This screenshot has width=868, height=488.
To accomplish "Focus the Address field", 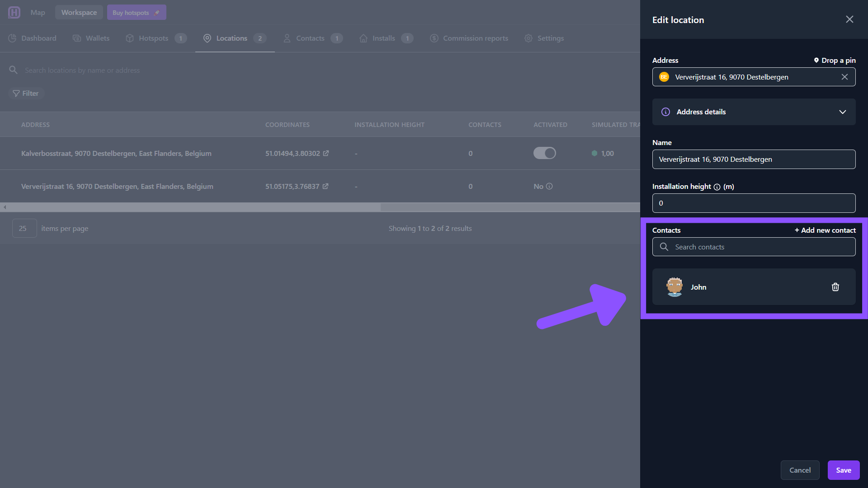I will pyautogui.click(x=754, y=77).
